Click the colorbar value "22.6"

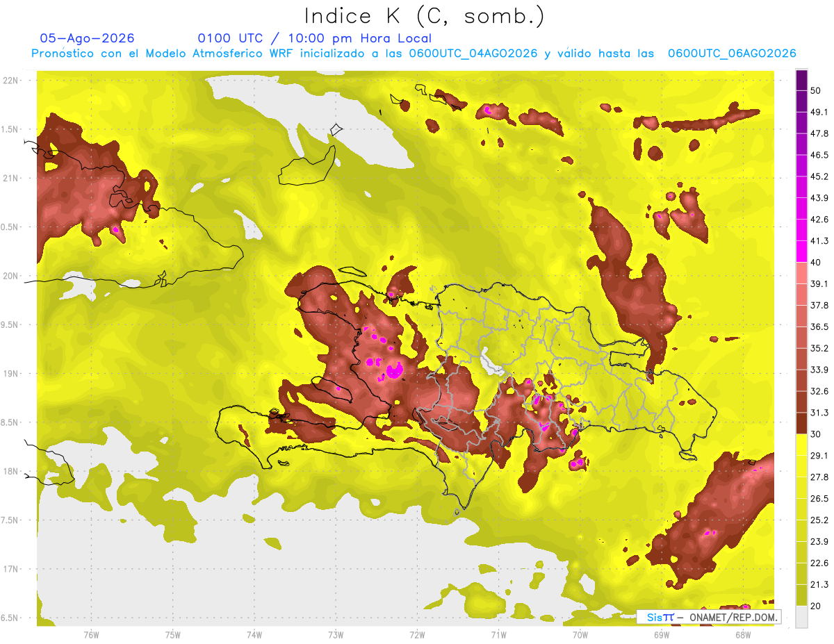(820, 563)
